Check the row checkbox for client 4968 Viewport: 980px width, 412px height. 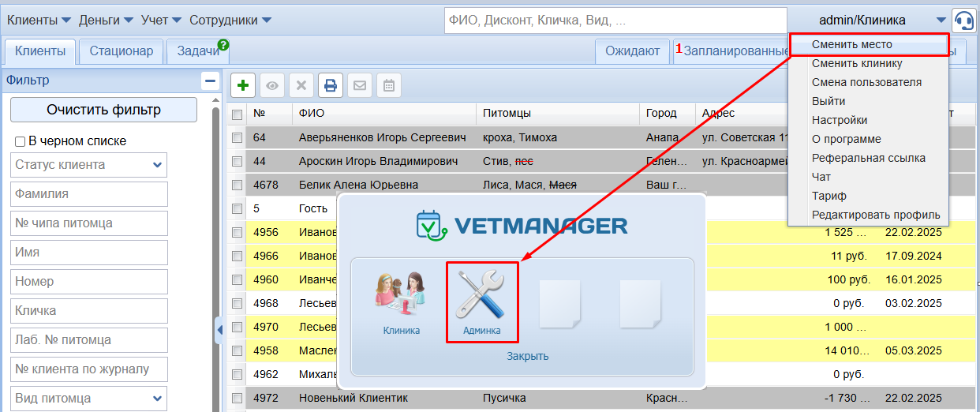[x=237, y=303]
